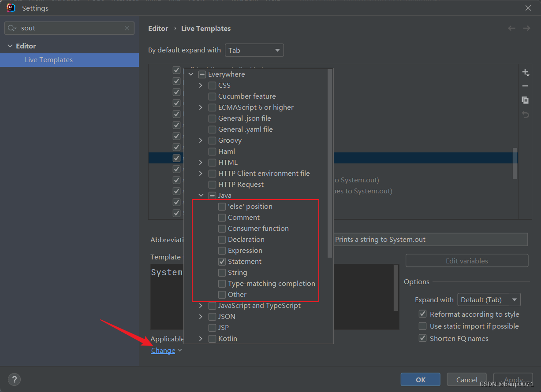The height and width of the screenshot is (392, 541).
Task: Check the General .yaml file checkbox
Action: click(212, 129)
